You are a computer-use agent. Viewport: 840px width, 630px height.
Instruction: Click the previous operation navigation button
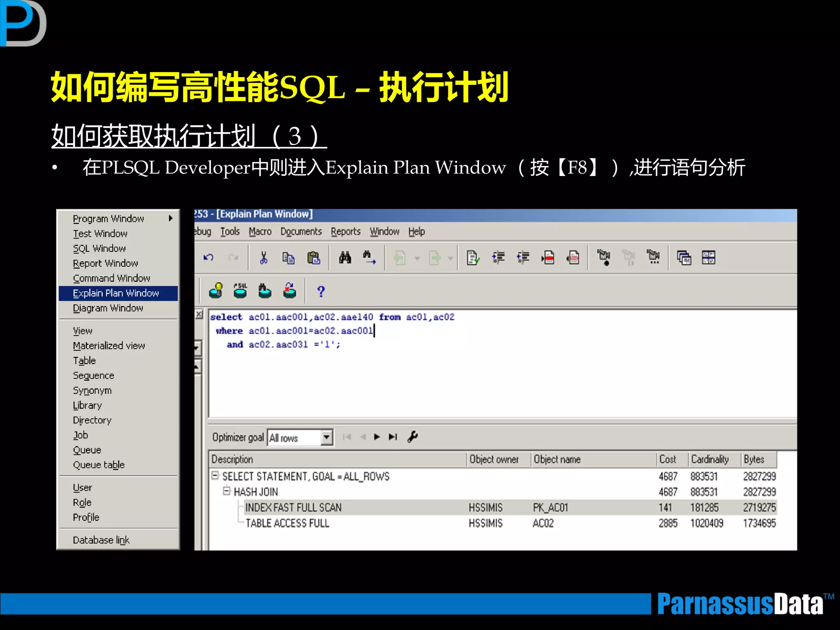pos(363,437)
